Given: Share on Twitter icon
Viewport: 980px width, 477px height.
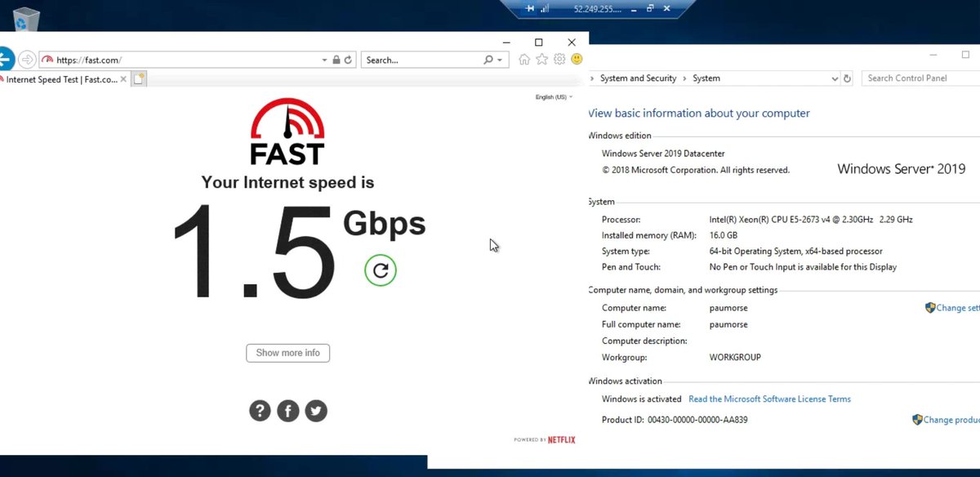Looking at the screenshot, I should pyautogui.click(x=316, y=410).
